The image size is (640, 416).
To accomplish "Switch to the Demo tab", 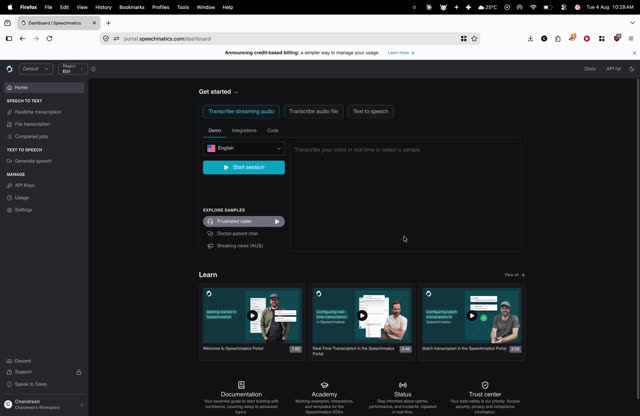I will [x=215, y=131].
